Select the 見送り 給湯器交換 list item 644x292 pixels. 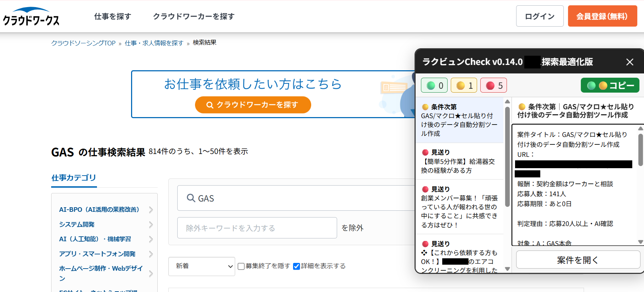[460, 161]
